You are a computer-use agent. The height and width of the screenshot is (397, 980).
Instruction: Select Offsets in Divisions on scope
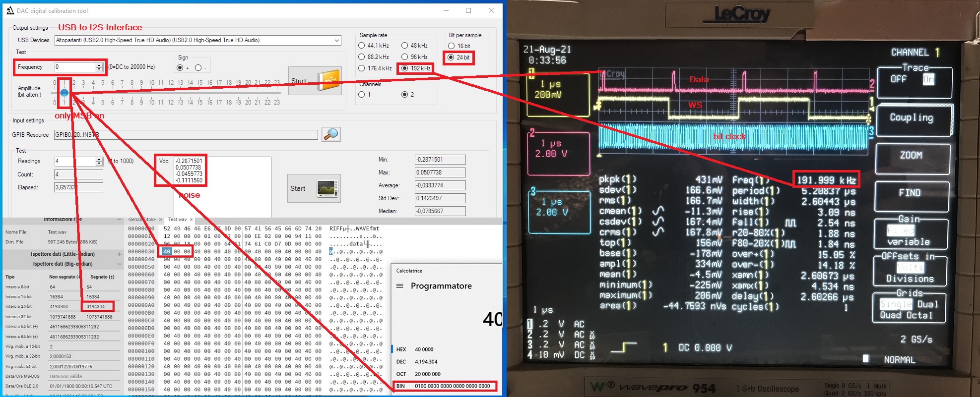click(x=910, y=279)
